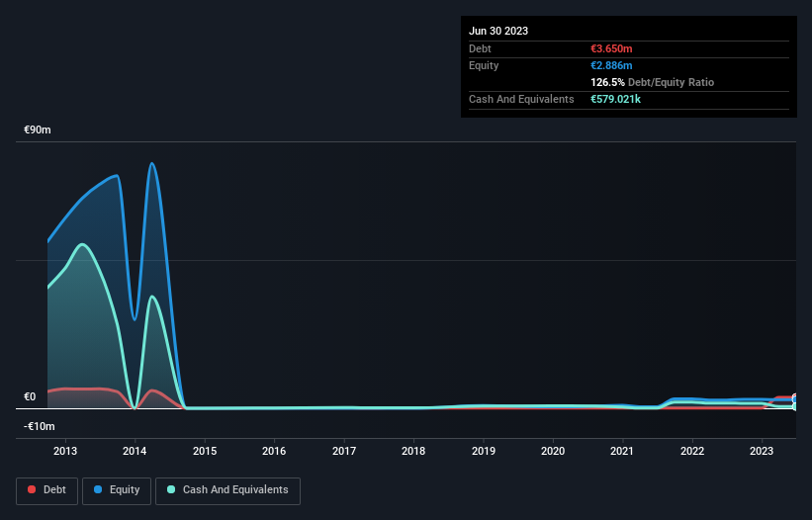Select the 2019 axis label
This screenshot has width=812, height=520.
pyautogui.click(x=484, y=451)
